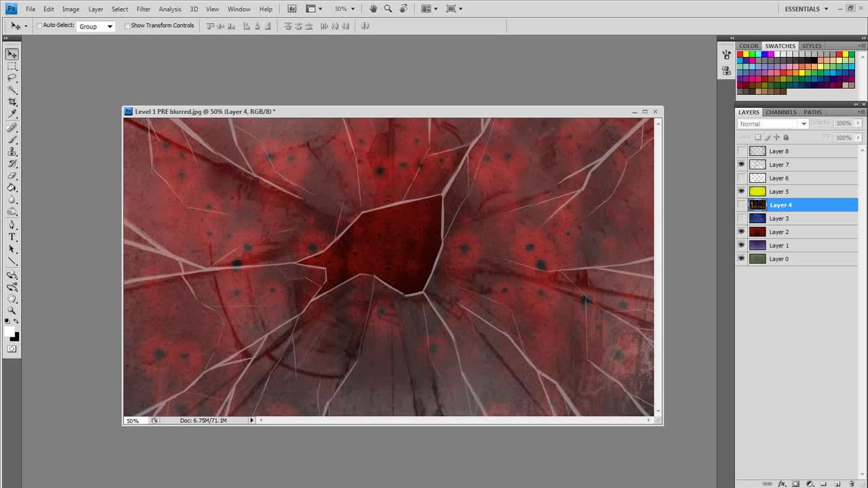Screen dimensions: 868x488
Task: Select the Eyedropper tool
Action: click(12, 113)
